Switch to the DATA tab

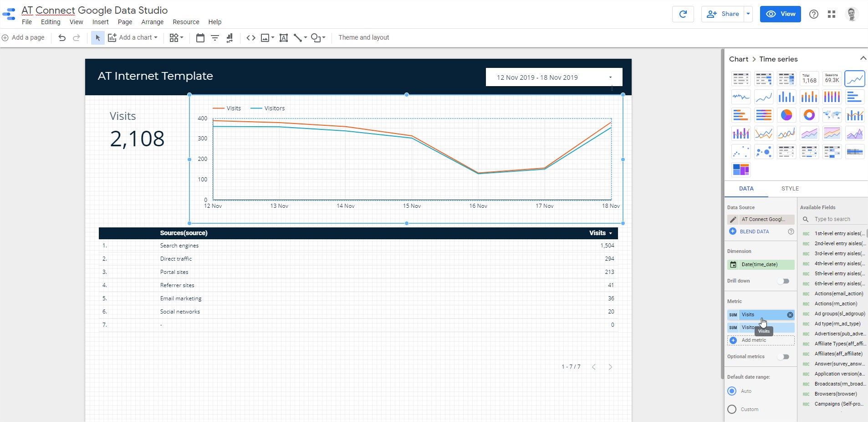(746, 189)
